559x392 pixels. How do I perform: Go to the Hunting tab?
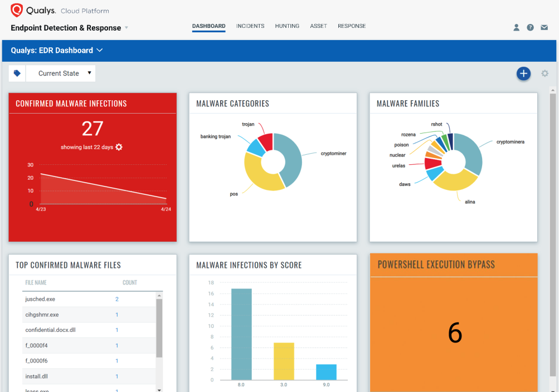[x=287, y=26]
